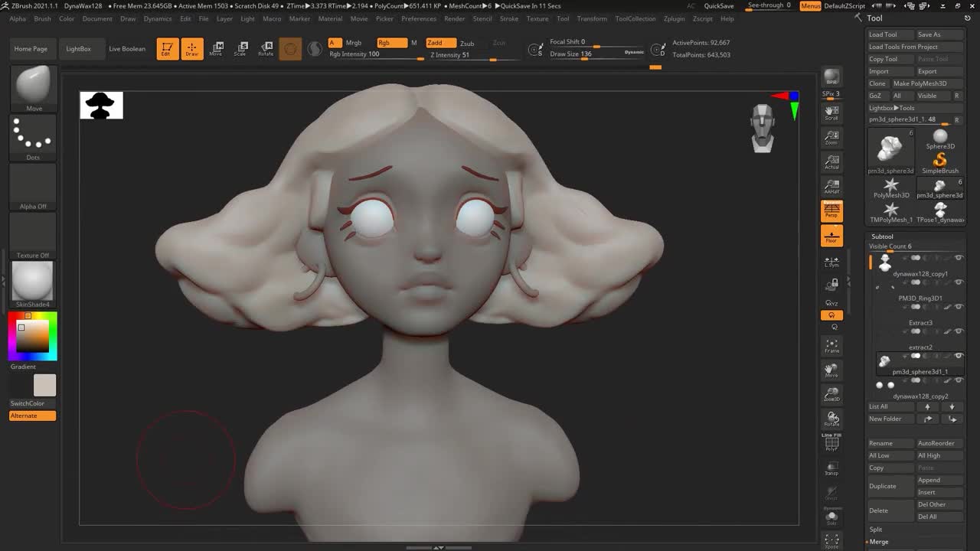Toggle Solo mode
The image size is (980, 551).
pyautogui.click(x=831, y=517)
